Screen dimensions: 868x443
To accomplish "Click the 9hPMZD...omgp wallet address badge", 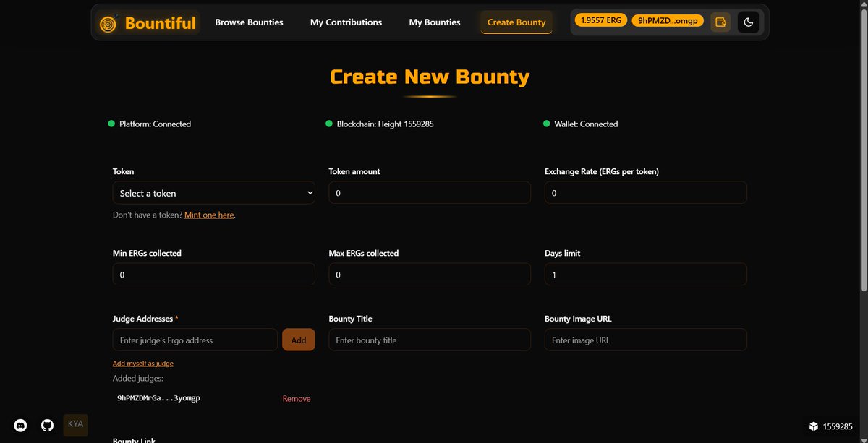I will coord(668,21).
